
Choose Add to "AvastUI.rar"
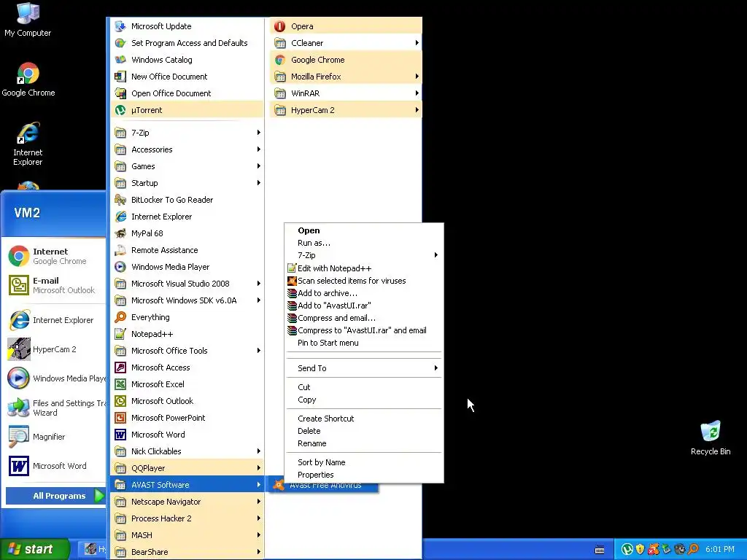coord(363,306)
